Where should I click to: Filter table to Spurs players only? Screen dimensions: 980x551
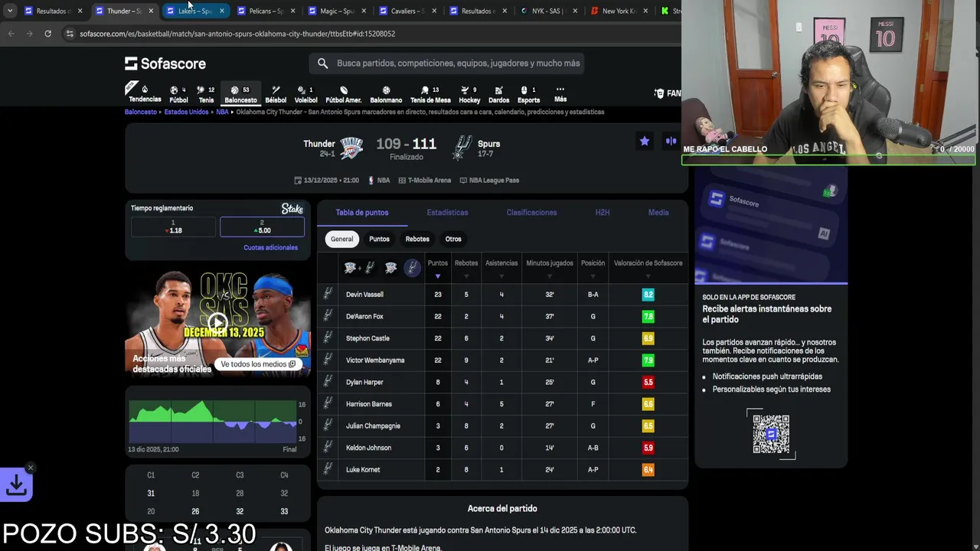pos(412,267)
